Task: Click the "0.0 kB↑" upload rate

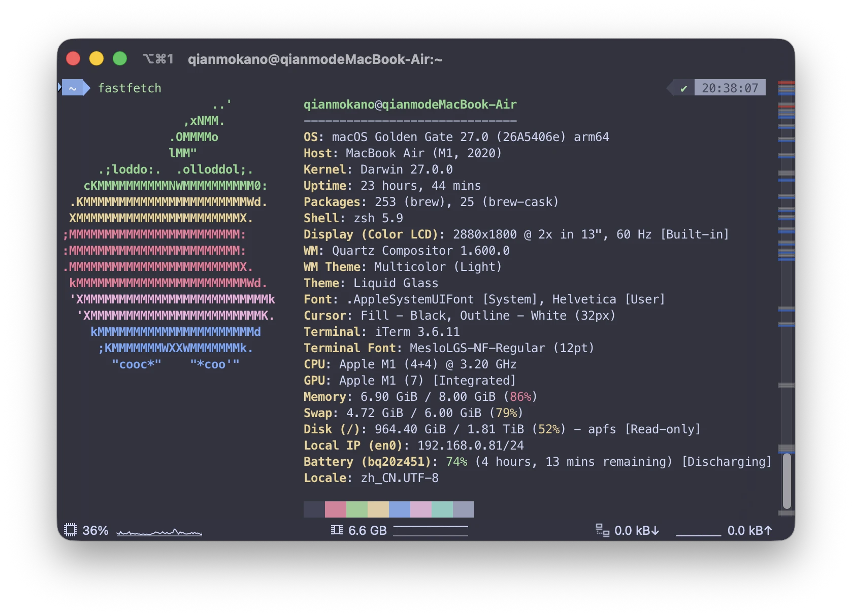Action: point(750,531)
